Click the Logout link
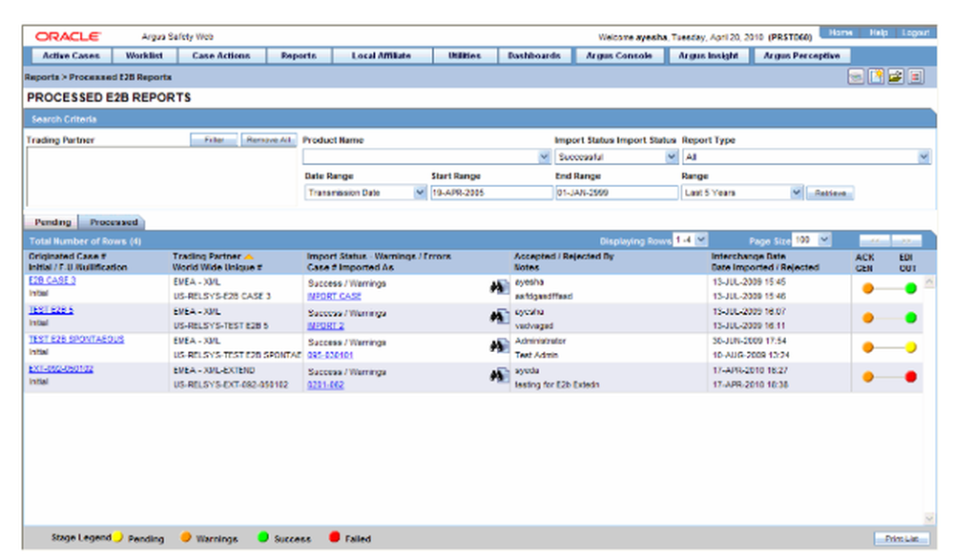The height and width of the screenshot is (560, 954). (915, 32)
